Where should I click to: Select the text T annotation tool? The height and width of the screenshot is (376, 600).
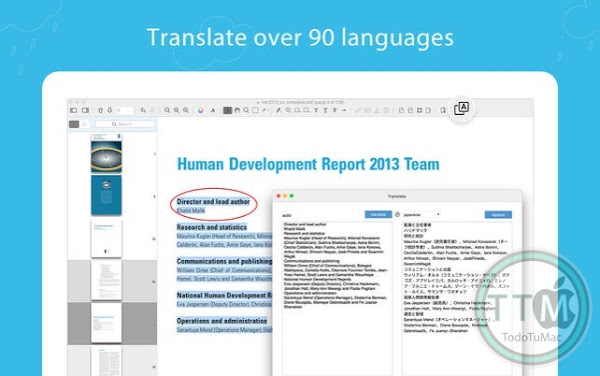(x=316, y=110)
